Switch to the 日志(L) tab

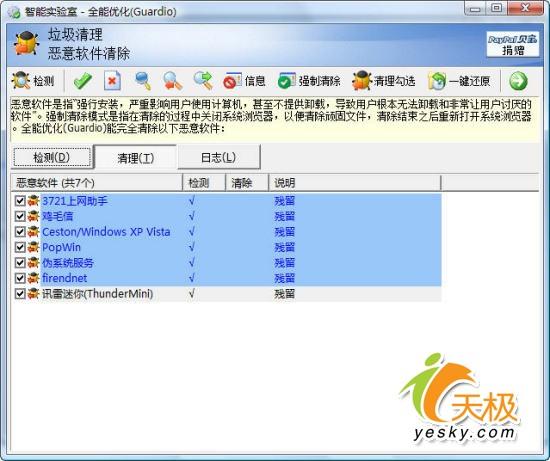click(219, 157)
